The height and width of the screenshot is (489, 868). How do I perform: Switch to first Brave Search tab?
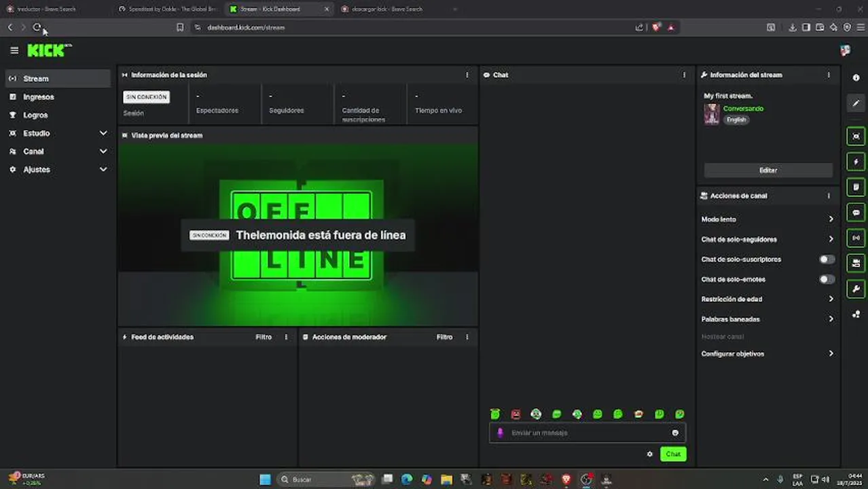54,9
